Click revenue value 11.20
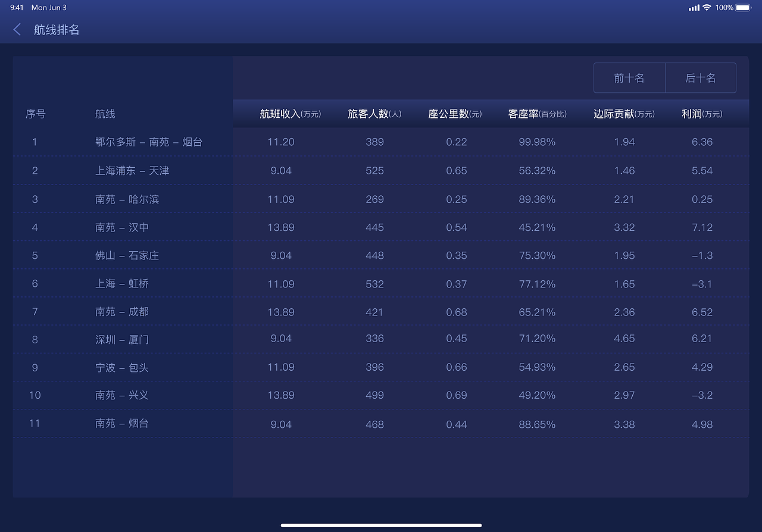Screen dimensions: 762x532 (281, 142)
